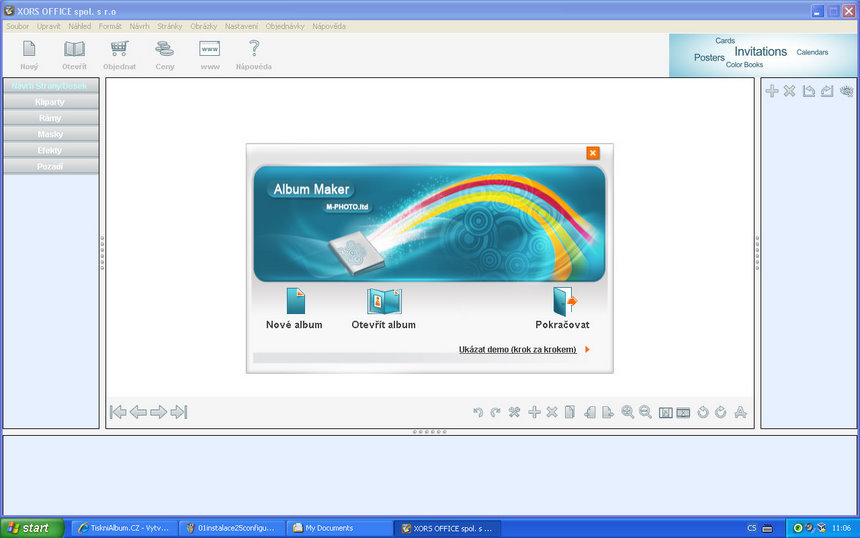This screenshot has height=538, width=860.
Task: Open the Obrázky menu
Action: [x=203, y=26]
